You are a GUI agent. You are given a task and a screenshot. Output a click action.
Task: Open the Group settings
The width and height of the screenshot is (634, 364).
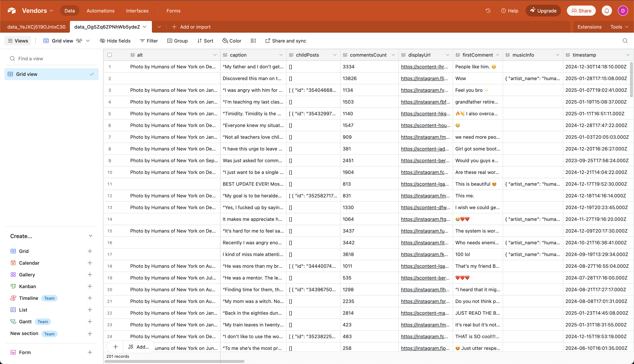coord(177,41)
